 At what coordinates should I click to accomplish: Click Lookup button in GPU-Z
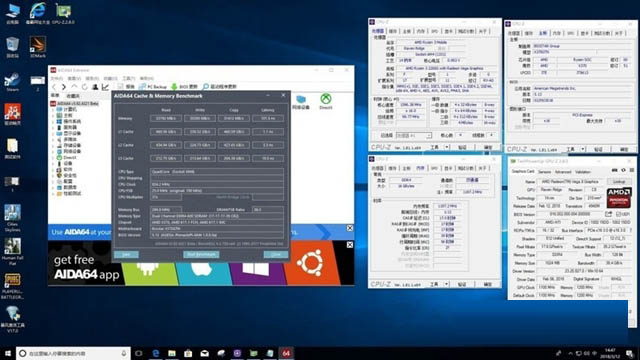coord(619,181)
